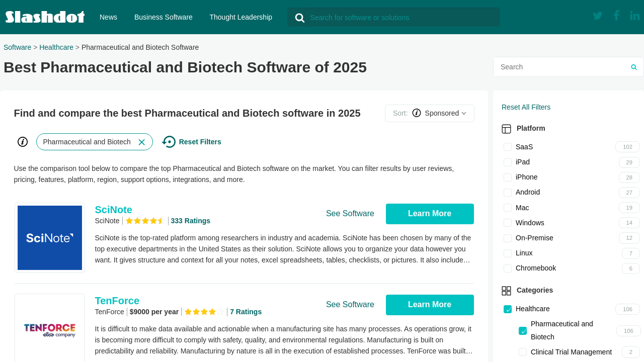This screenshot has width=644, height=362.
Task: Remove the Pharmaceutical and Biotech filter chip
Action: (142, 142)
